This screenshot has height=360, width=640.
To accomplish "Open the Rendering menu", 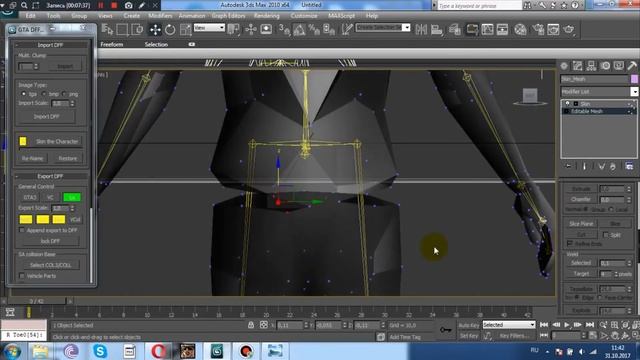I will [x=267, y=16].
